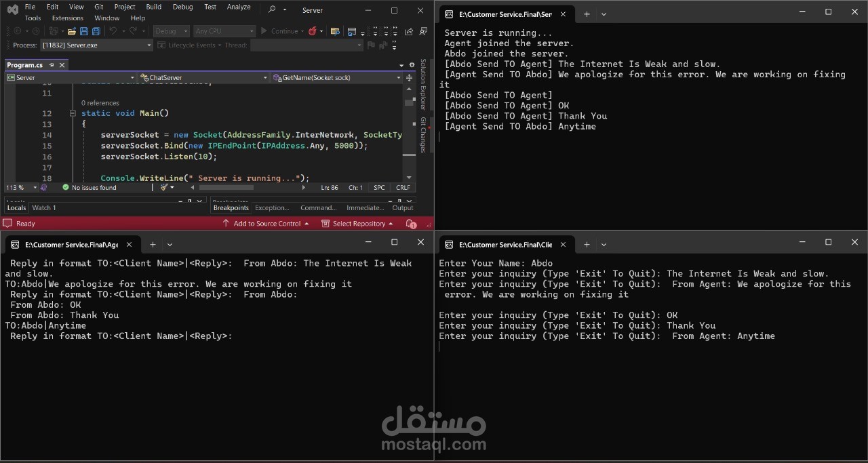
Task: Open the Lifecycle Events dropdown
Action: (x=189, y=45)
